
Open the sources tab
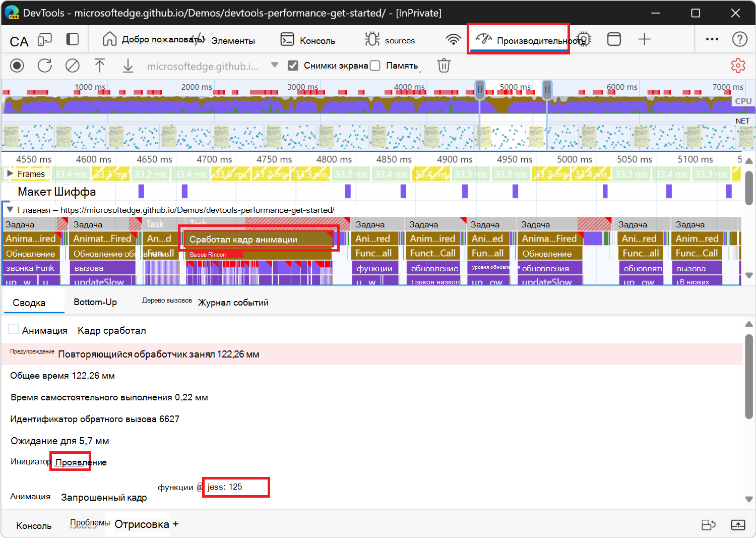[390, 40]
